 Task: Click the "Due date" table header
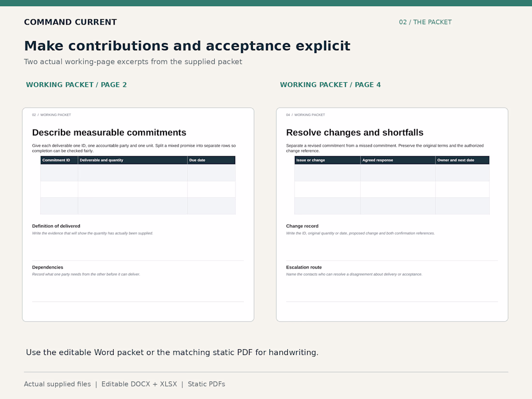(x=211, y=160)
